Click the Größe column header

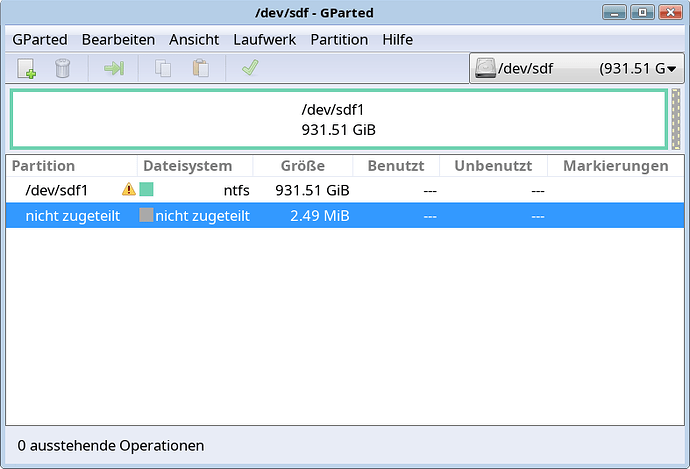303,166
